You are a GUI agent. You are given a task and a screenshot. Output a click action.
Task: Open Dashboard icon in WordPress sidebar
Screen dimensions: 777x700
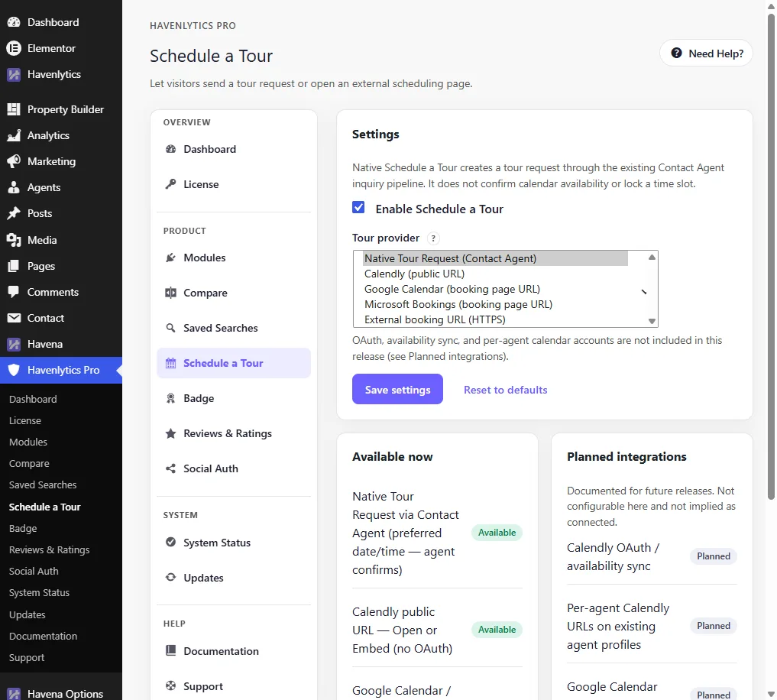click(14, 22)
